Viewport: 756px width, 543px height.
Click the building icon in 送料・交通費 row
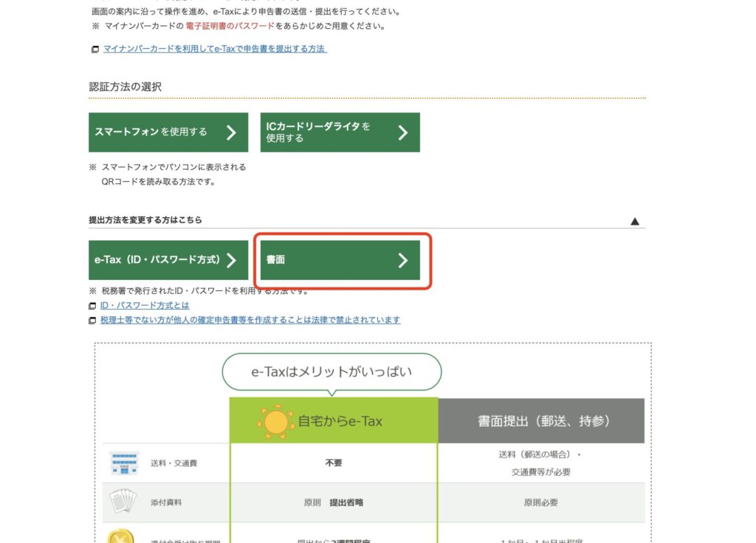[123, 463]
